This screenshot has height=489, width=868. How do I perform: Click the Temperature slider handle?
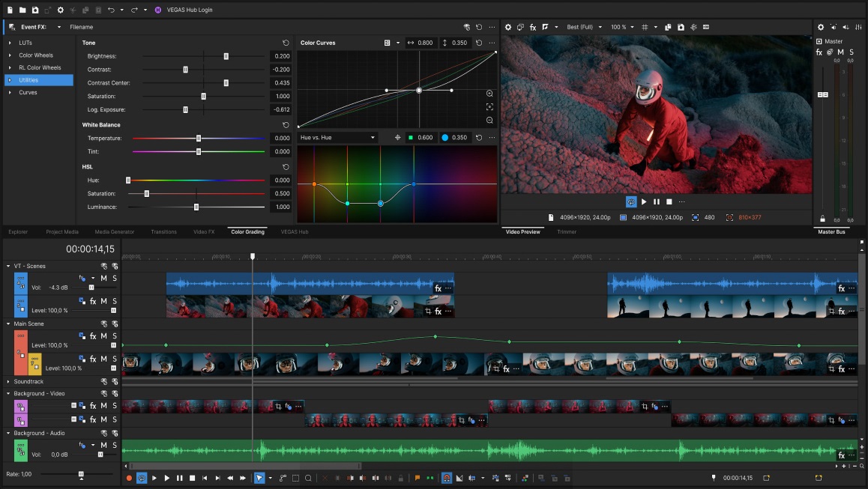(199, 138)
